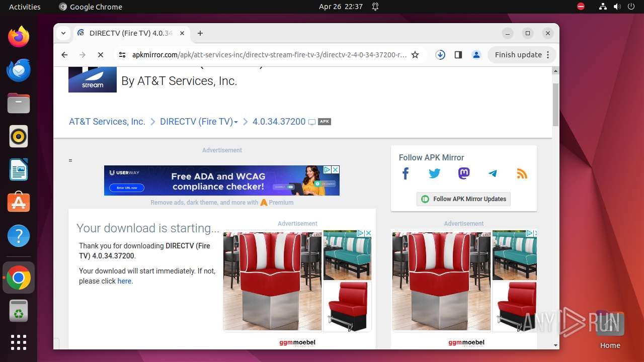Focus the Google Chrome dock icon
The height and width of the screenshot is (362, 644).
tap(19, 278)
